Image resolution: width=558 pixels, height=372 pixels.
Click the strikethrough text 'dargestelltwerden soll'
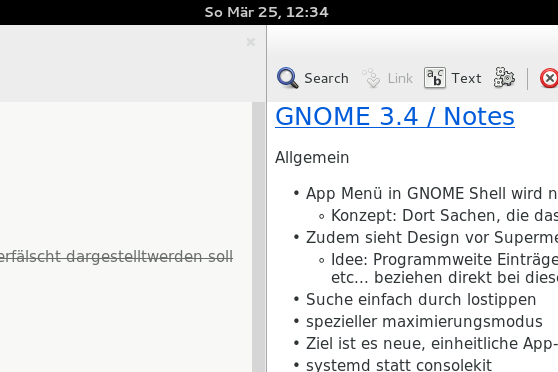pos(149,256)
